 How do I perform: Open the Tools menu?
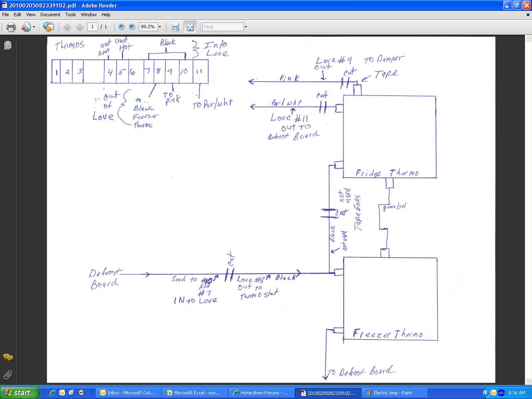[x=71, y=15]
